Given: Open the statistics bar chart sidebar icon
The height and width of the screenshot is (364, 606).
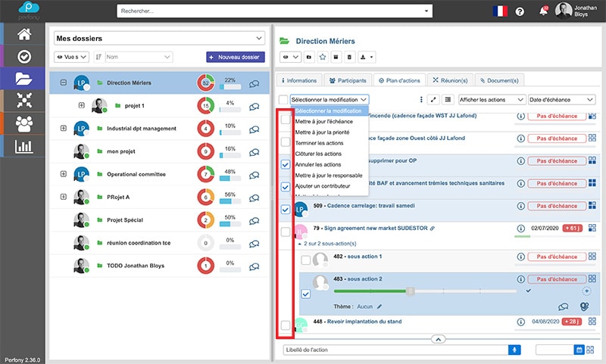Looking at the screenshot, I should 24,145.
